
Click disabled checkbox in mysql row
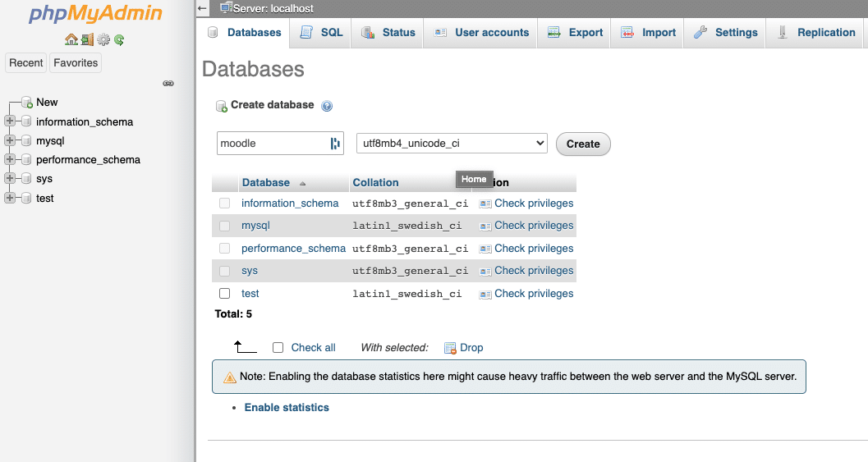(224, 226)
